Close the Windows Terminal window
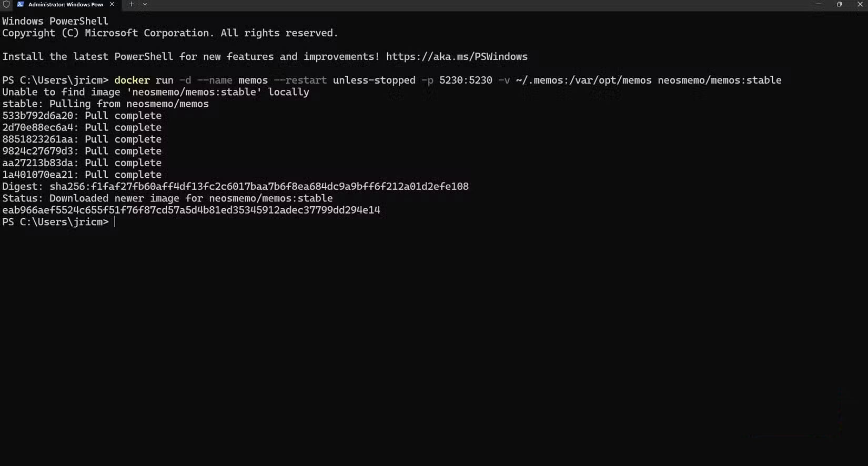 pos(860,4)
